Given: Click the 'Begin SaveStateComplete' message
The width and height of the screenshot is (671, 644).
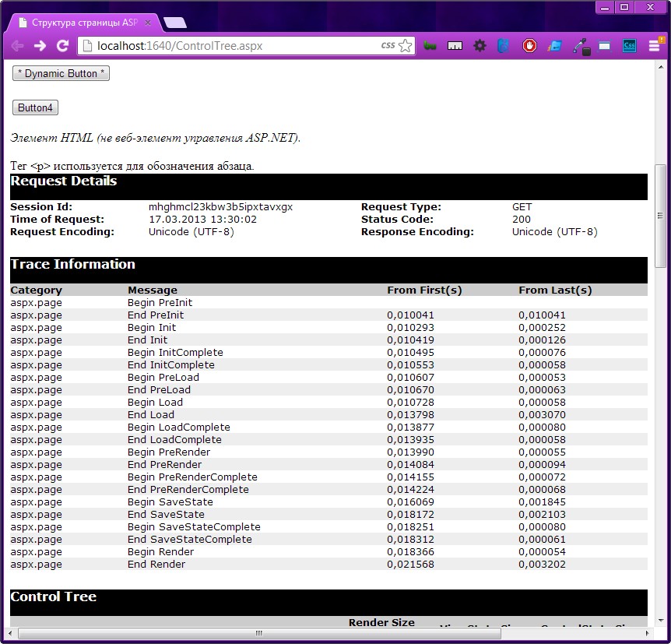Looking at the screenshot, I should click(194, 526).
